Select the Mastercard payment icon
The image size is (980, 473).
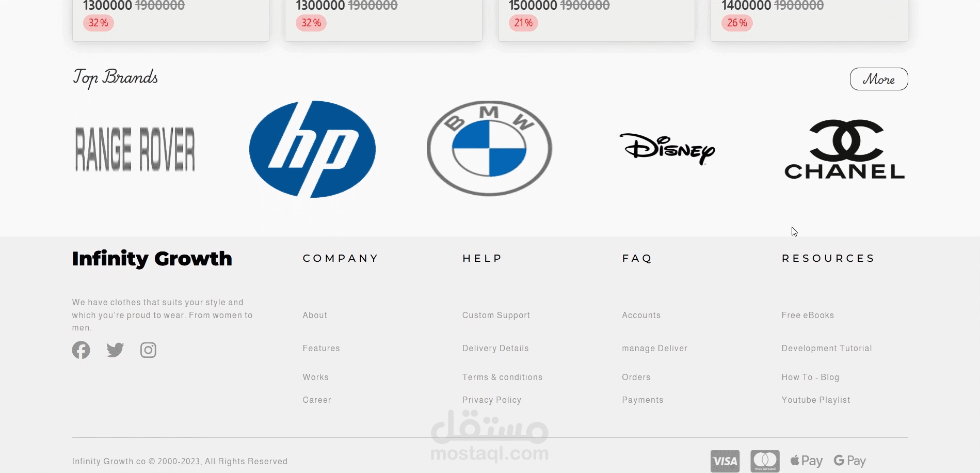(765, 461)
